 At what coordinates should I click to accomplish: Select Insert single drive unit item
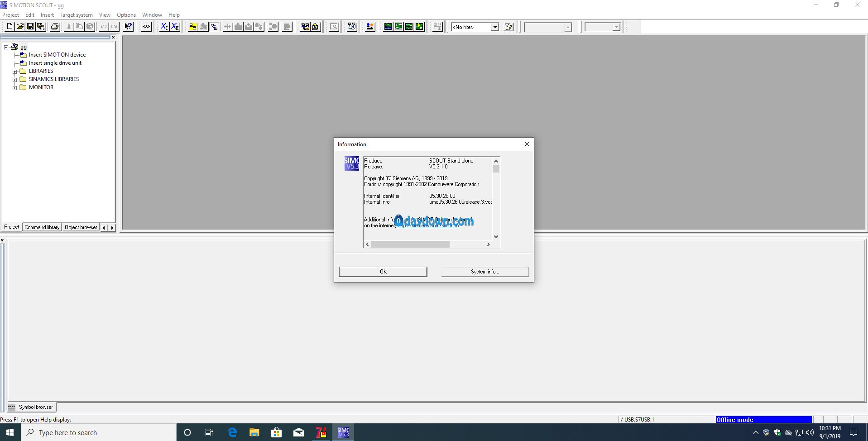(55, 63)
